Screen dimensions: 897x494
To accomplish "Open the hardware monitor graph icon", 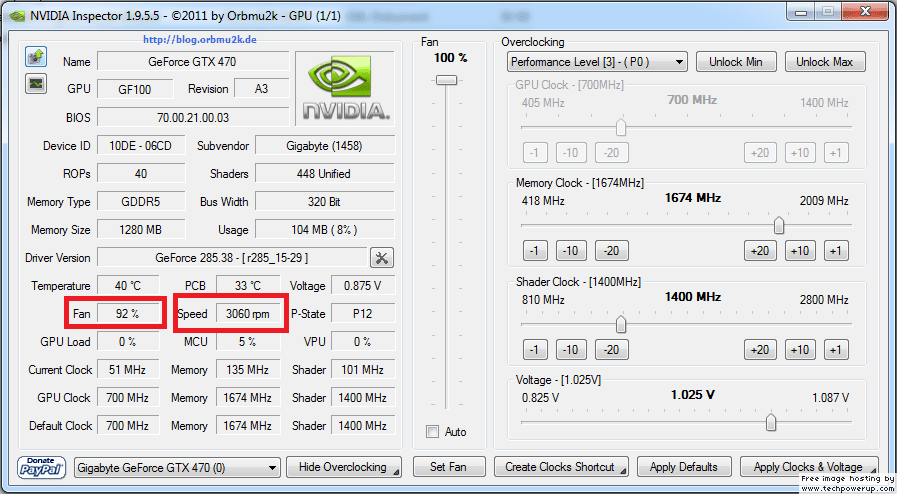I will (36, 83).
